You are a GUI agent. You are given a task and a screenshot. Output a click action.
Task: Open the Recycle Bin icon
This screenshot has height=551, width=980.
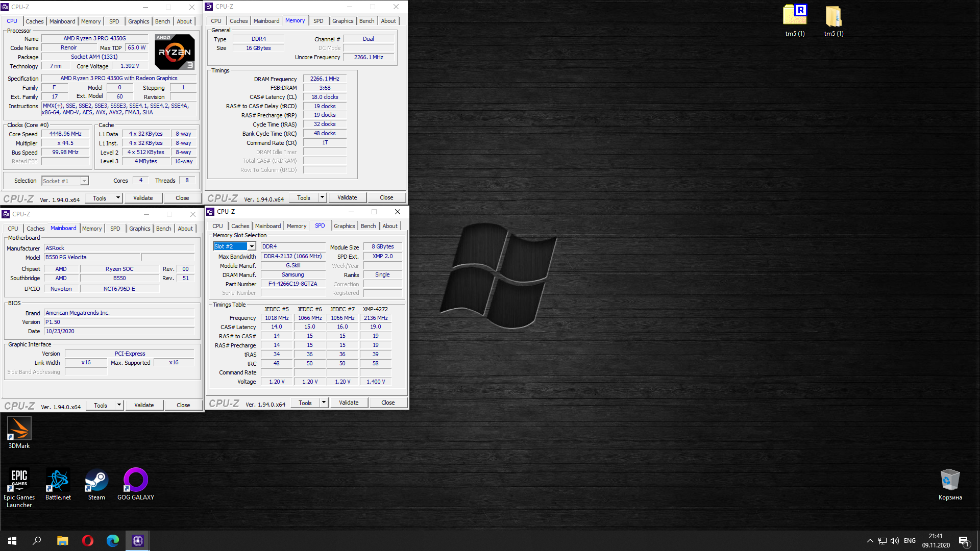pyautogui.click(x=950, y=484)
